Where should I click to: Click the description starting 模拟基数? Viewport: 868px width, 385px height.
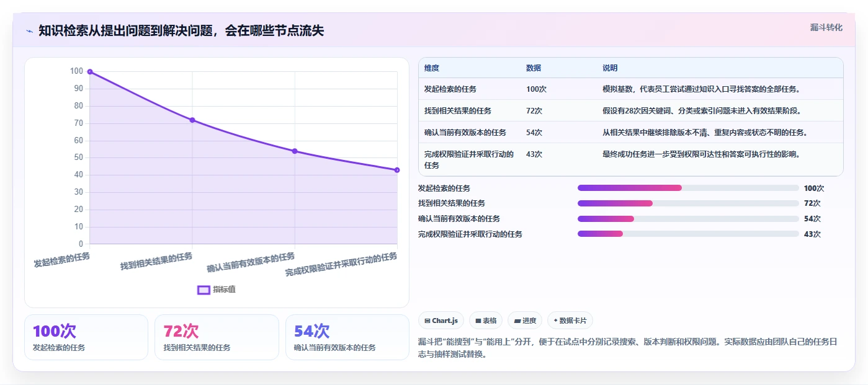[701, 89]
